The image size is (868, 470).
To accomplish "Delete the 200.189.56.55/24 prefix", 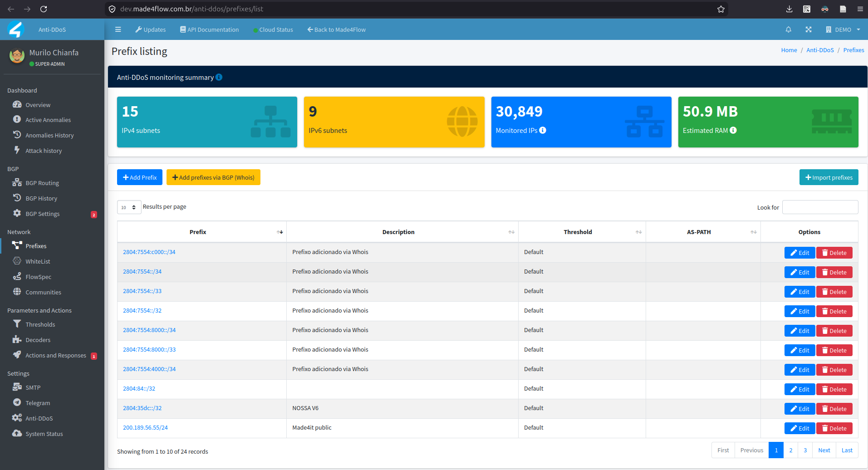I will [834, 428].
